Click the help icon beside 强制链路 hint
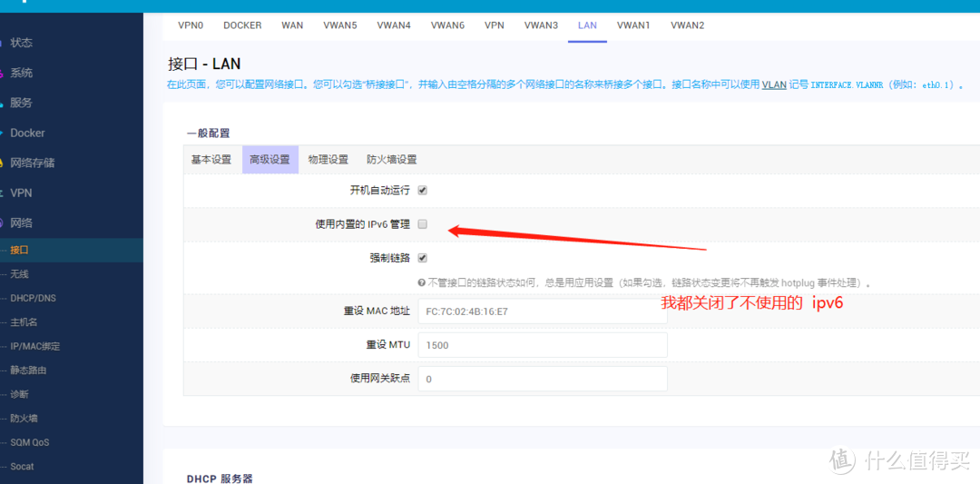The image size is (980, 484). coord(422,282)
